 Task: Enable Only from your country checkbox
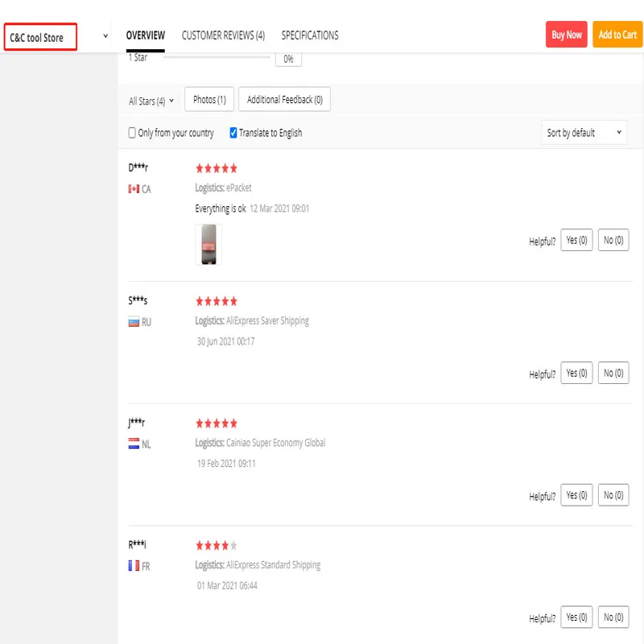point(132,133)
